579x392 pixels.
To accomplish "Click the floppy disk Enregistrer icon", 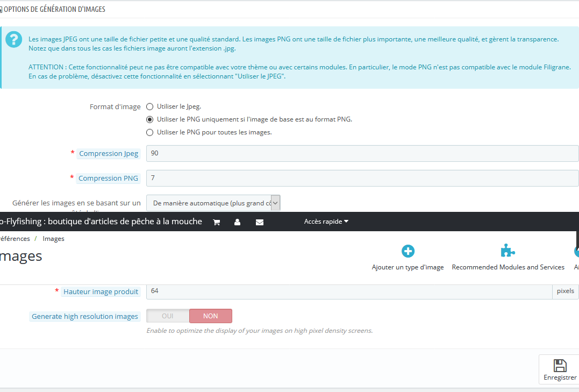I will tap(560, 366).
